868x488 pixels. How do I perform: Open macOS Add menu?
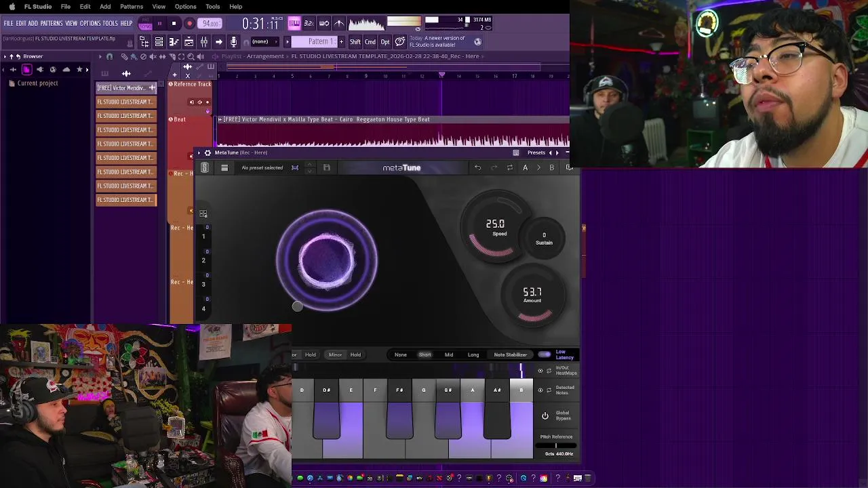pyautogui.click(x=105, y=7)
